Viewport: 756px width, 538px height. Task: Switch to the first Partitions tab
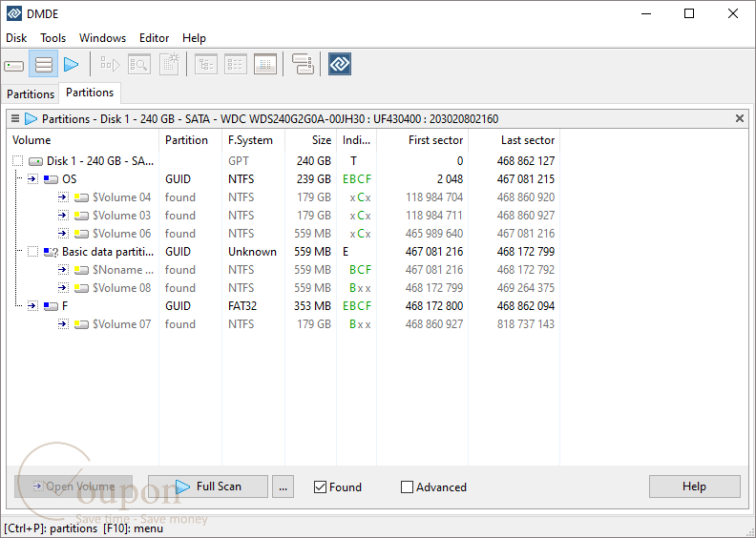(31, 93)
